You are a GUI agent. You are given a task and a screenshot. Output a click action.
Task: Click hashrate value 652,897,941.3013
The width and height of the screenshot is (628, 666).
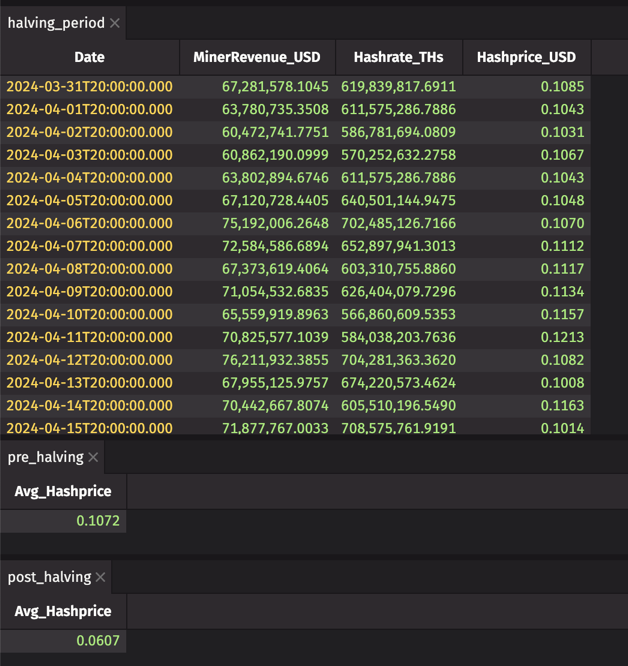pos(398,246)
